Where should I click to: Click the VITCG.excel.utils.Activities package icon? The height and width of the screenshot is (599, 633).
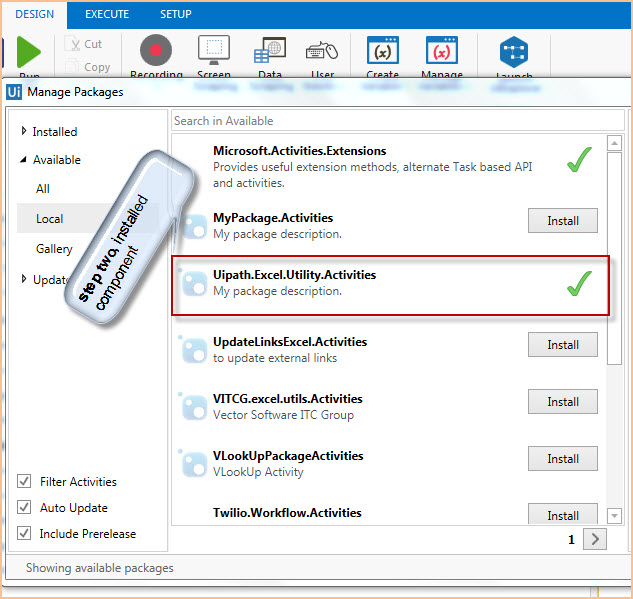(195, 407)
